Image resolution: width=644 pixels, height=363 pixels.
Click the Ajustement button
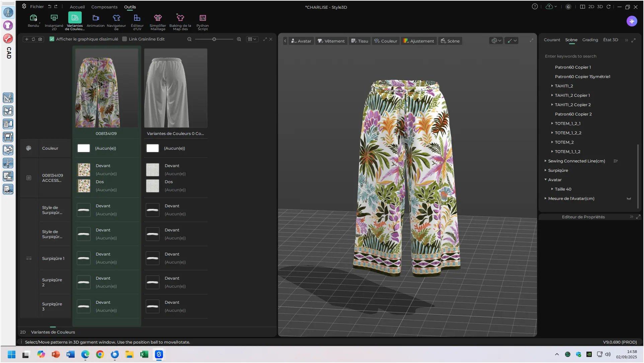point(419,41)
